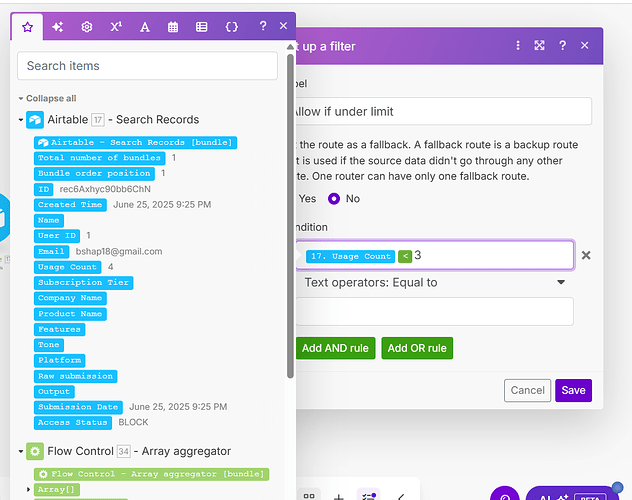Expand the Array[] item
This screenshot has width=632, height=500.
[28, 490]
